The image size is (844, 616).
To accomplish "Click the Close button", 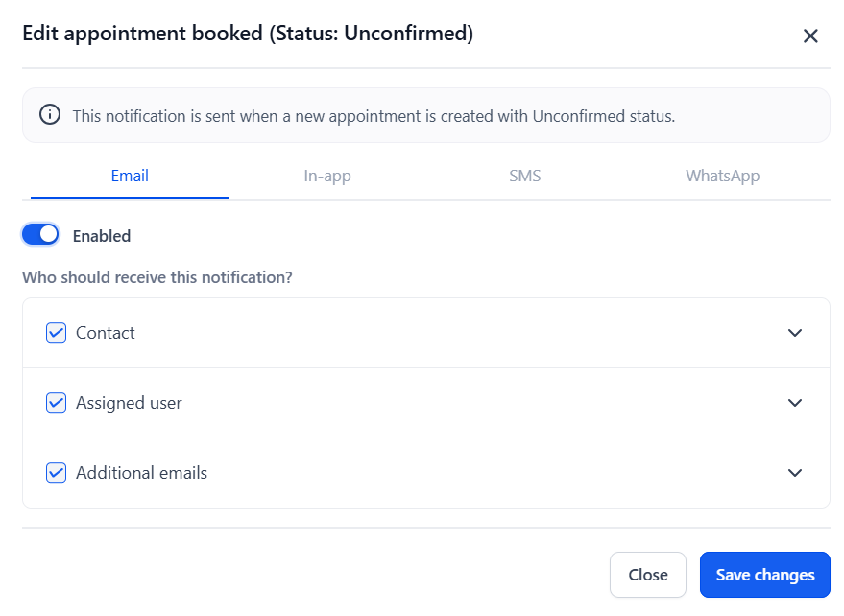I will point(647,575).
